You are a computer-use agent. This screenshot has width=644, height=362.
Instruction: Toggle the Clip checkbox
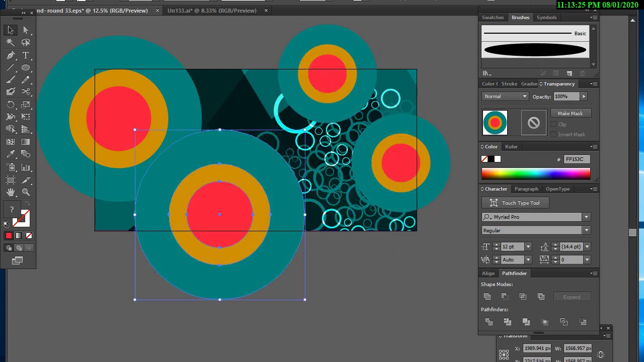553,124
